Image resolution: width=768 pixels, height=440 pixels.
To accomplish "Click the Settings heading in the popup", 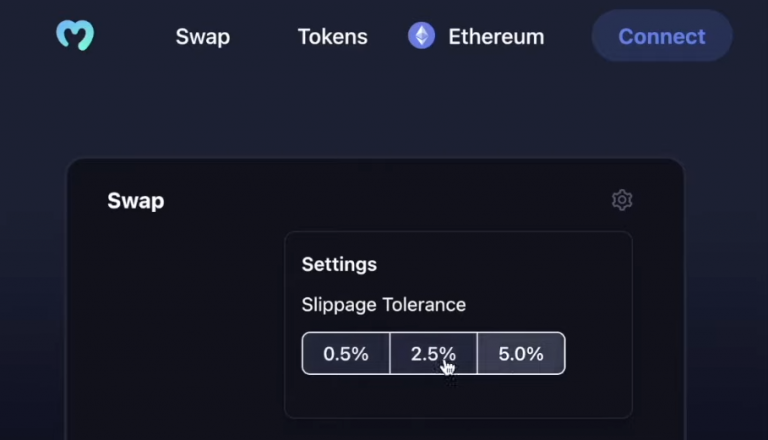I will (x=339, y=265).
